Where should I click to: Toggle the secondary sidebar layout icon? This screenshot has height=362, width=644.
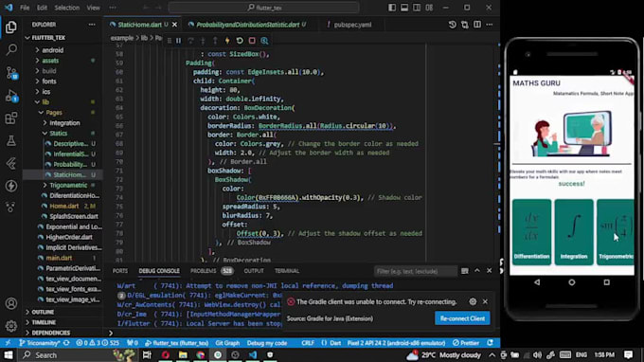pos(417,8)
